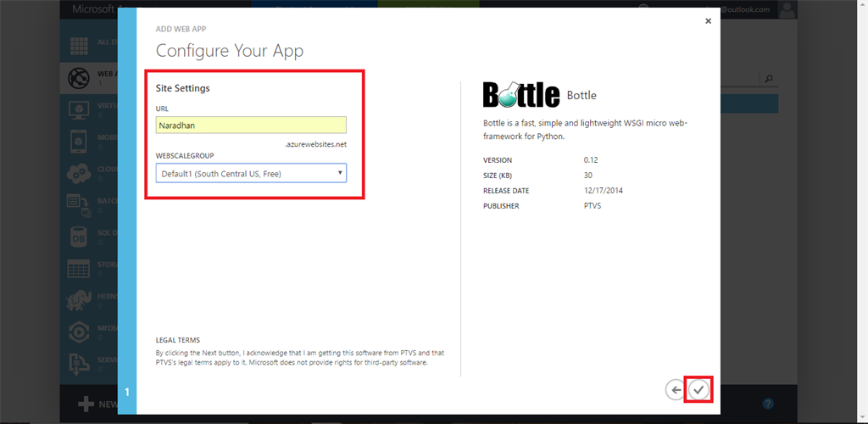Close the Add Web App dialog
The height and width of the screenshot is (424, 868).
pyautogui.click(x=708, y=21)
